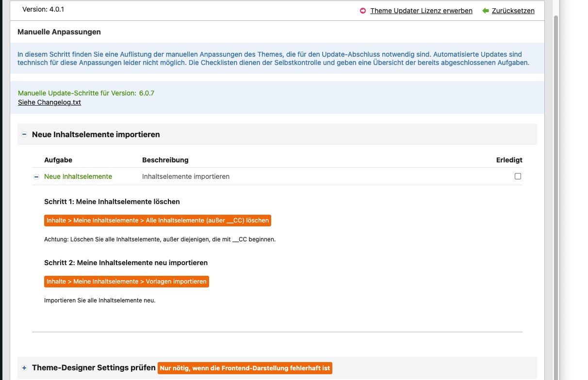The height and width of the screenshot is (380, 588).
Task: Click the orange Vorlagen importieren path badge
Action: (x=127, y=282)
